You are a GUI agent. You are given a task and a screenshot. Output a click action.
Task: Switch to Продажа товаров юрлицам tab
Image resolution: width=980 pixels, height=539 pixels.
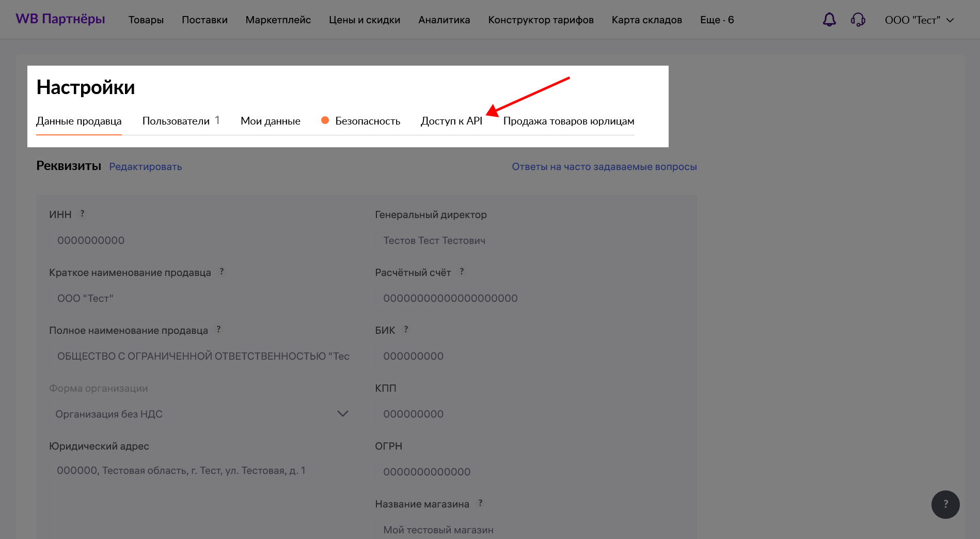tap(568, 121)
